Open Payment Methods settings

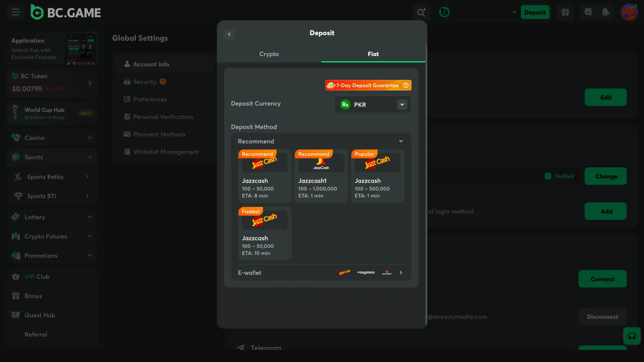click(x=165, y=134)
